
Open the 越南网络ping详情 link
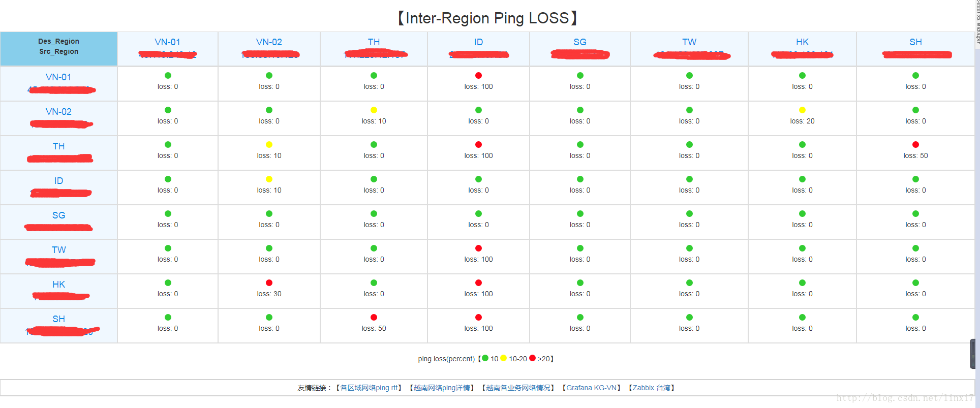tap(442, 388)
